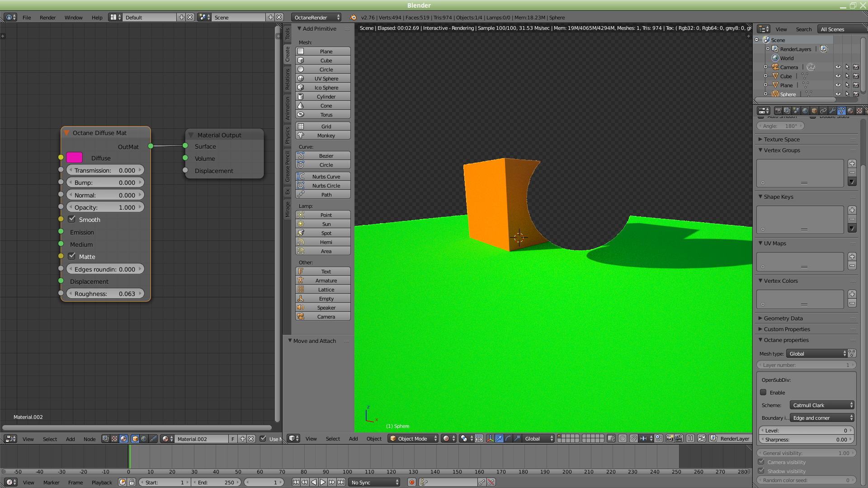The width and height of the screenshot is (868, 488).
Task: Click the magenta Diffuse color swatch
Action: click(x=75, y=158)
